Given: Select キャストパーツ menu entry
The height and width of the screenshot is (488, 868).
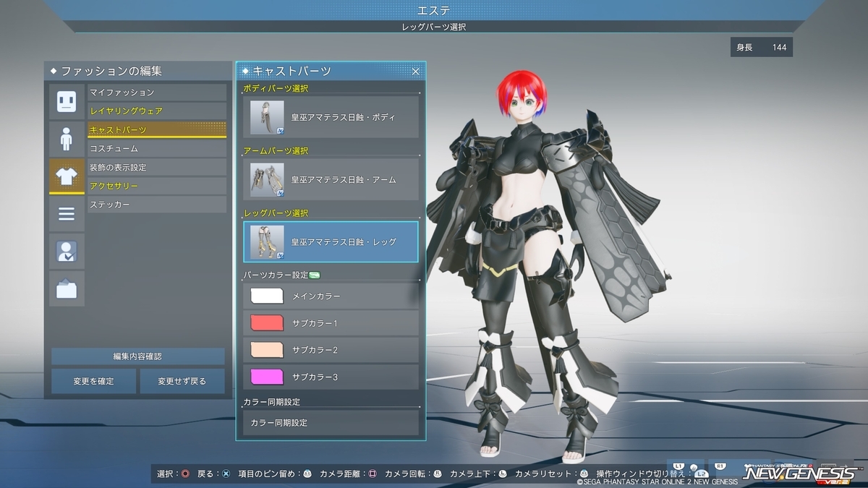Looking at the screenshot, I should pos(157,130).
